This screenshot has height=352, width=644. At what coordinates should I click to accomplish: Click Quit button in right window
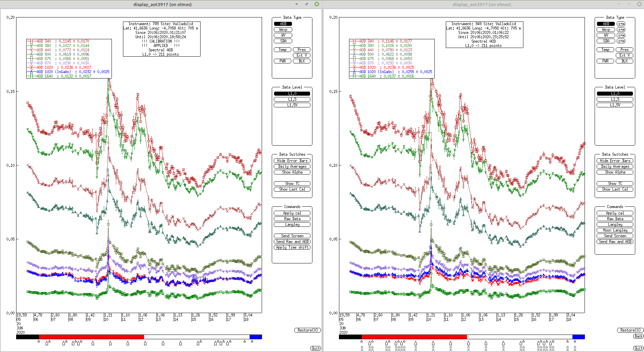(638, 348)
